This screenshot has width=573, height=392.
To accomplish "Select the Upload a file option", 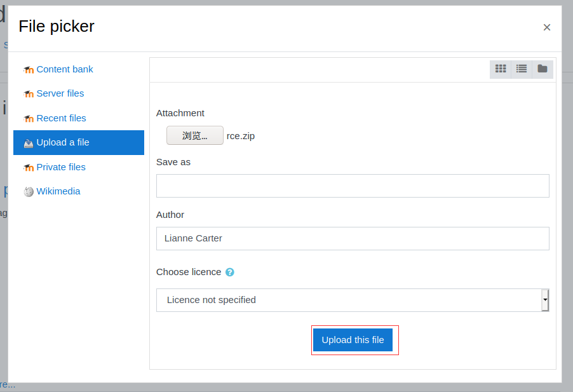I will [x=79, y=142].
